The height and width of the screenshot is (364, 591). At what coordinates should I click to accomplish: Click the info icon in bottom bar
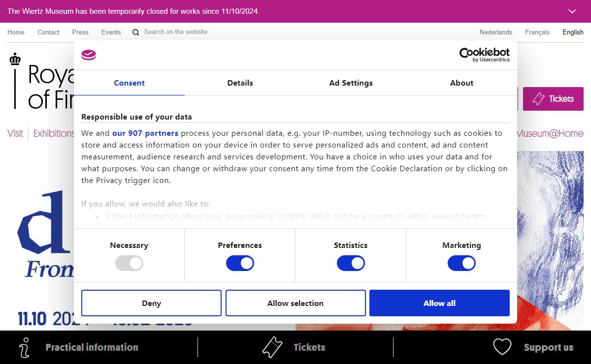point(24,347)
